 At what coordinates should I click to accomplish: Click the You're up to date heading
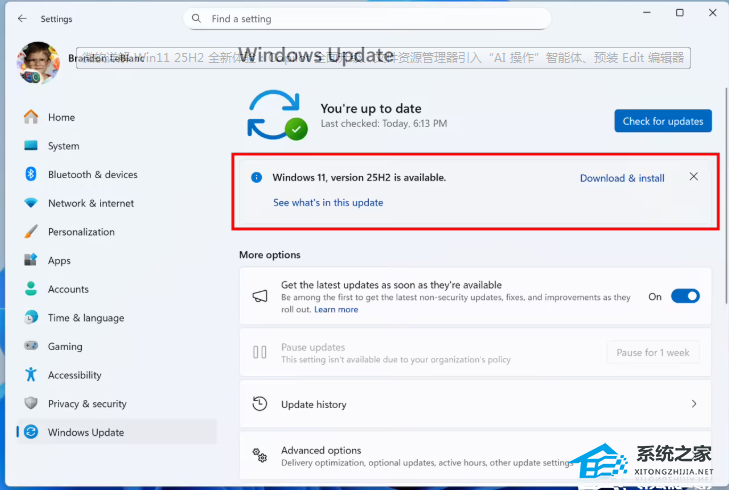tap(371, 108)
